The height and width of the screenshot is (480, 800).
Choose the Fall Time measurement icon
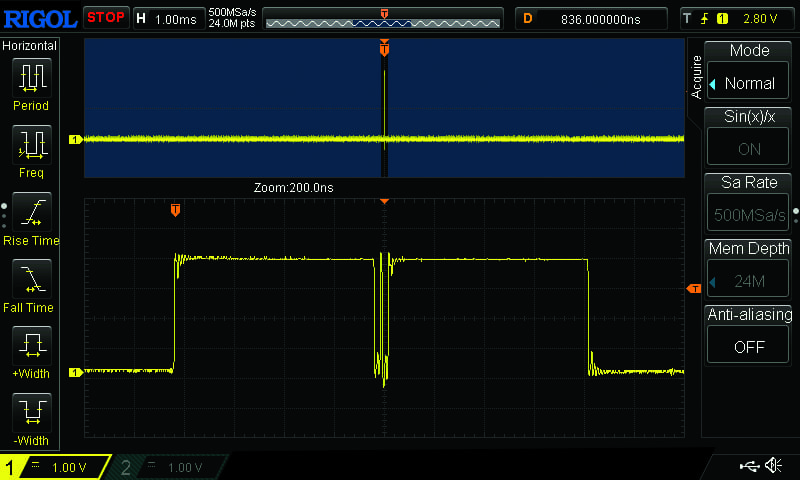(x=31, y=279)
